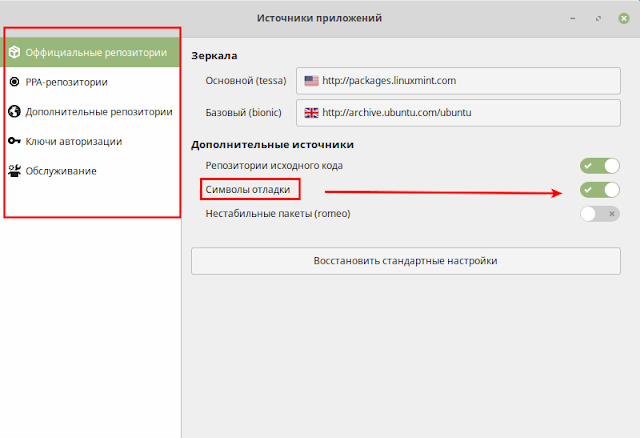
Task: Click the Нестабильные пакеты (romeo) label
Action: pos(278,213)
